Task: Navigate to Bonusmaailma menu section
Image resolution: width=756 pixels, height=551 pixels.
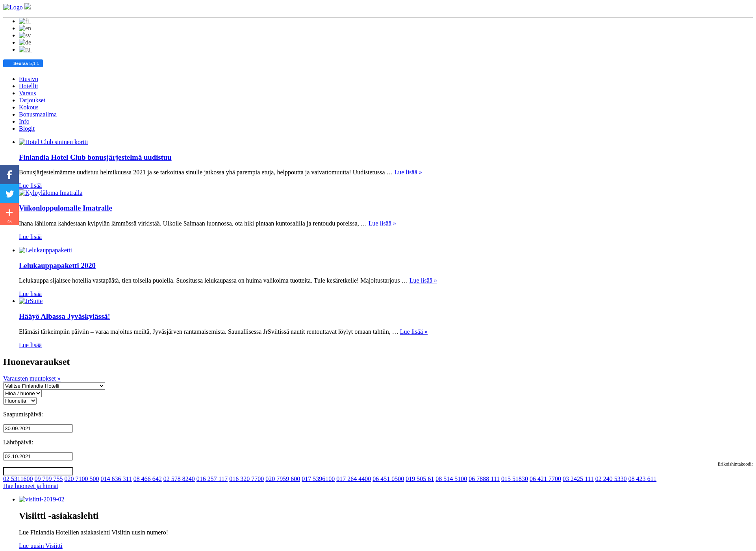Action: 37,115
